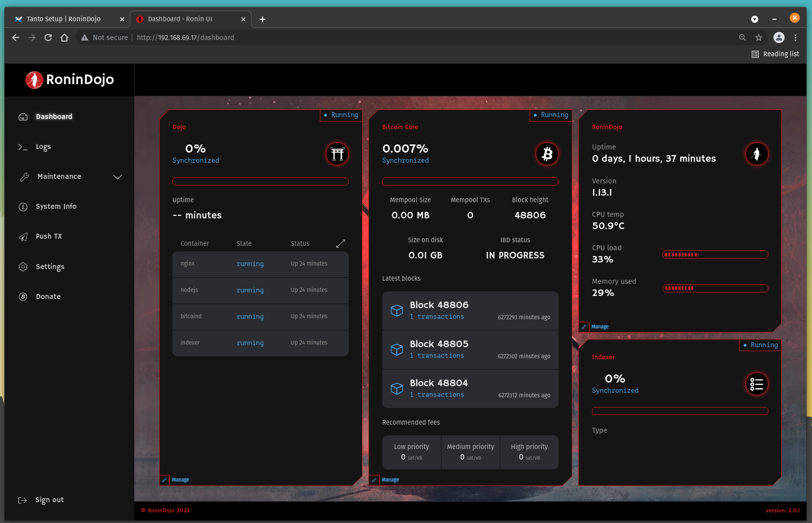This screenshot has height=523, width=812.
Task: Open Block 48806 entry
Action: (x=470, y=311)
